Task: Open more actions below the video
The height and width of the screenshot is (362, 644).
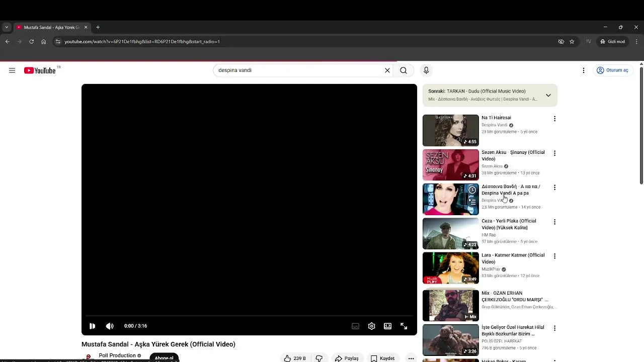Action: click(411, 358)
